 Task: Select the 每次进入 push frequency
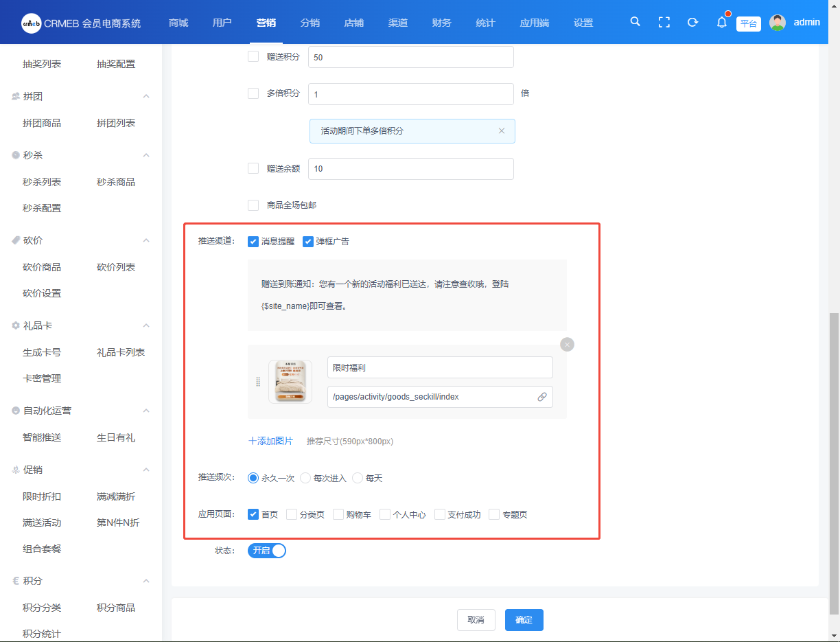tap(305, 478)
